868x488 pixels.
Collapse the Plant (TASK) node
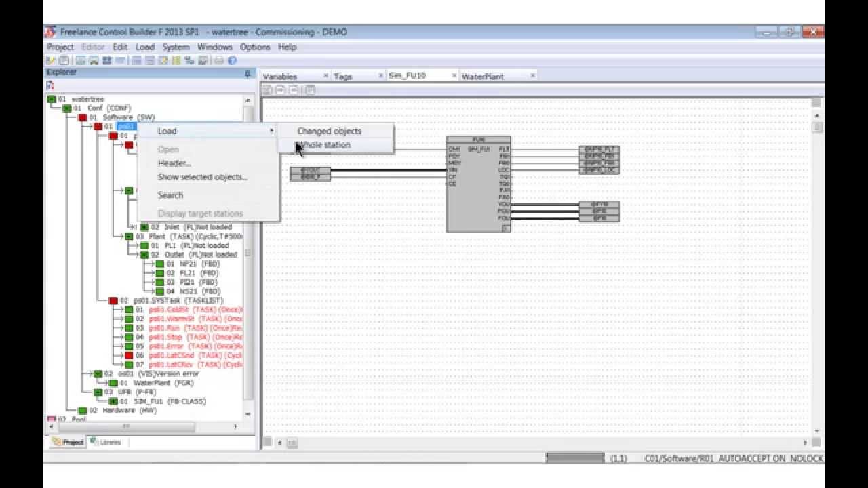[128, 237]
